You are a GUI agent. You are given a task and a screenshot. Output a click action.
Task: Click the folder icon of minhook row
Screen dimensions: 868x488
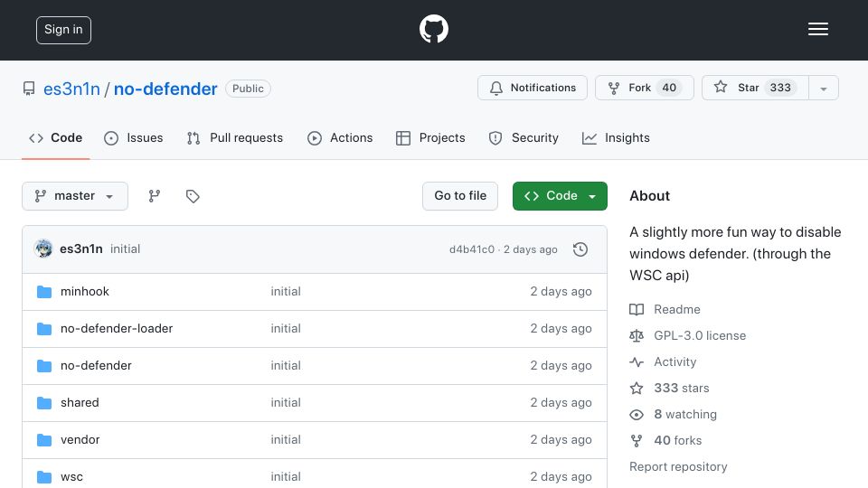coord(44,292)
